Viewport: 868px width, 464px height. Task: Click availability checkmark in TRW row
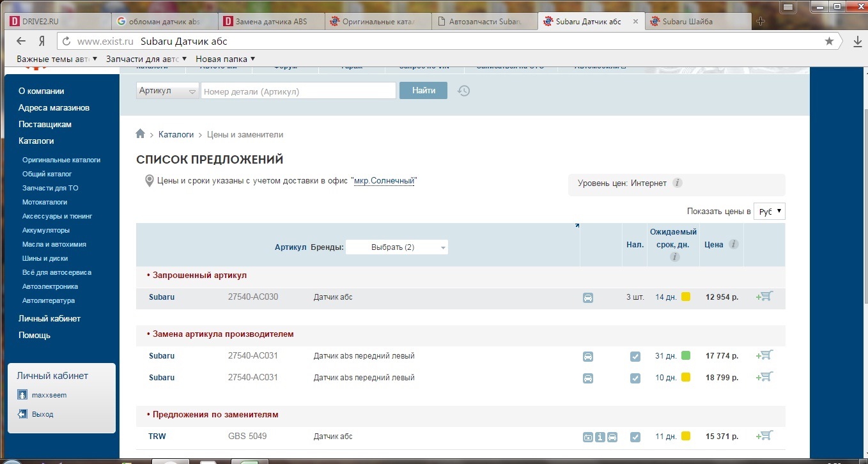tap(635, 437)
